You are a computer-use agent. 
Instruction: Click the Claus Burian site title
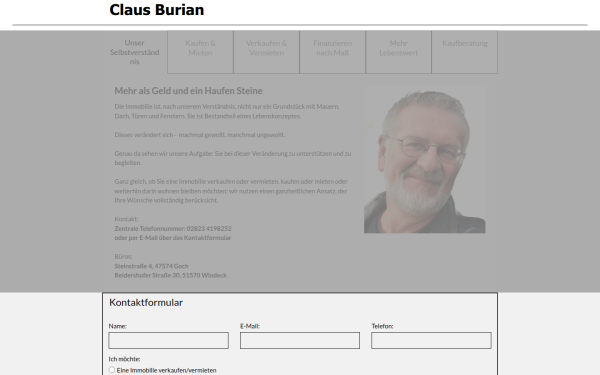click(157, 10)
